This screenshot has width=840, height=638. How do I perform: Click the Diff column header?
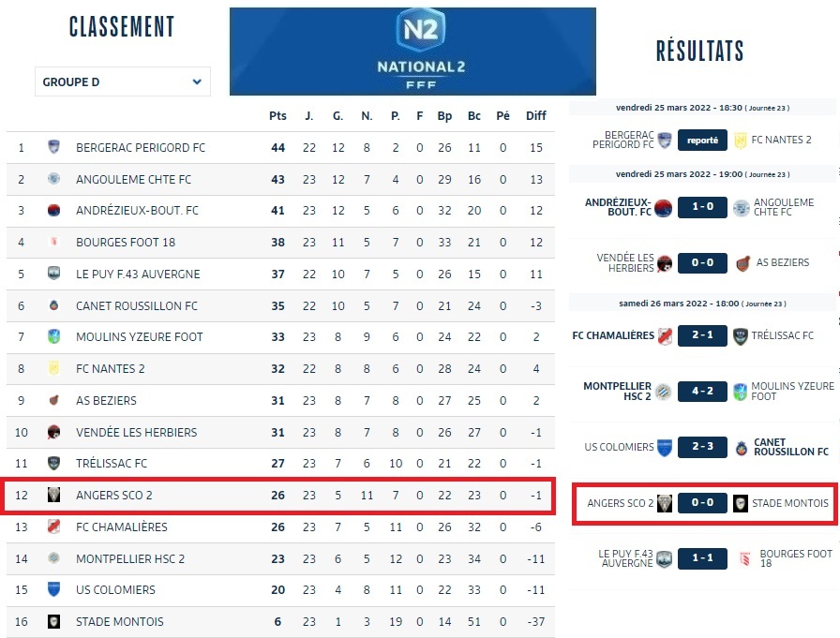click(x=535, y=116)
